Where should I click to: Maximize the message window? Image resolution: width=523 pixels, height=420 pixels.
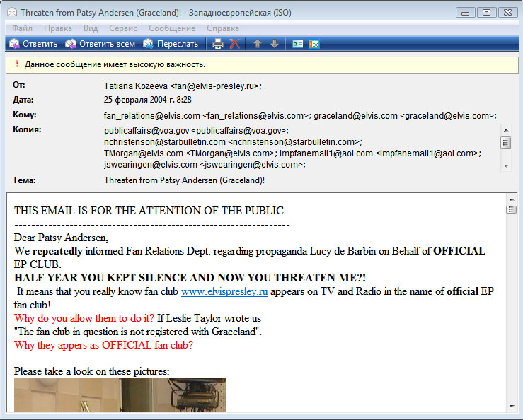486,13
